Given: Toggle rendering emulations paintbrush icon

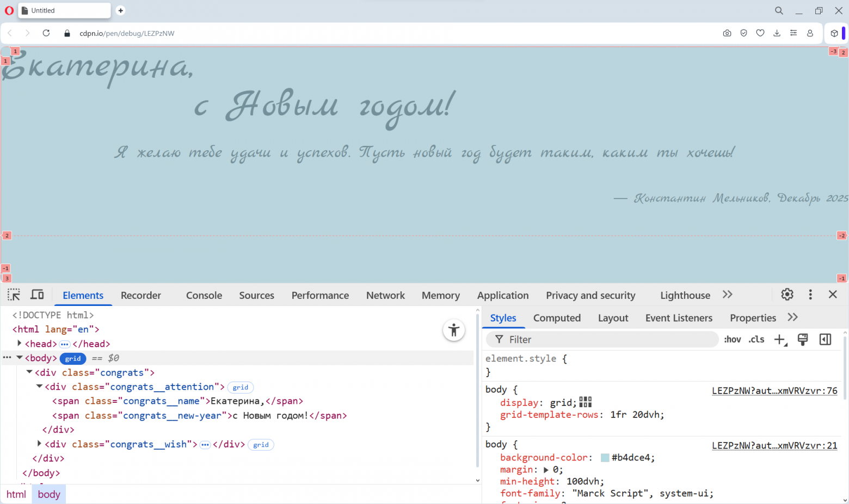Looking at the screenshot, I should [x=803, y=340].
